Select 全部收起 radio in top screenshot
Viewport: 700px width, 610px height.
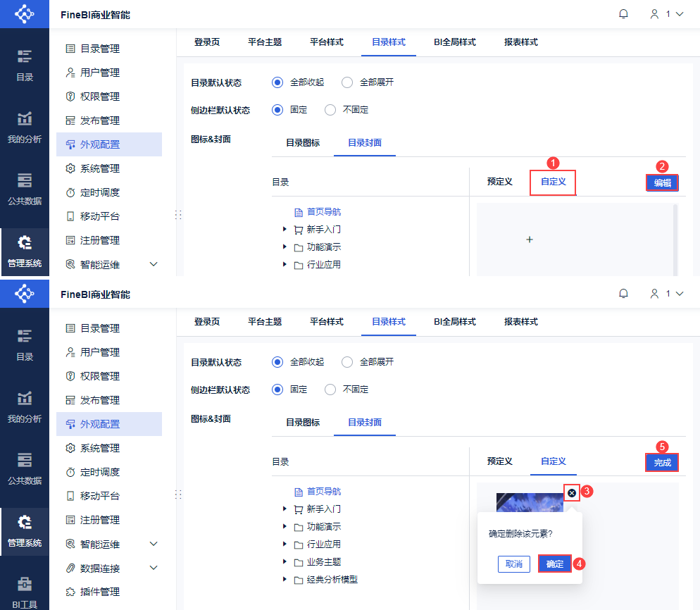click(x=277, y=82)
